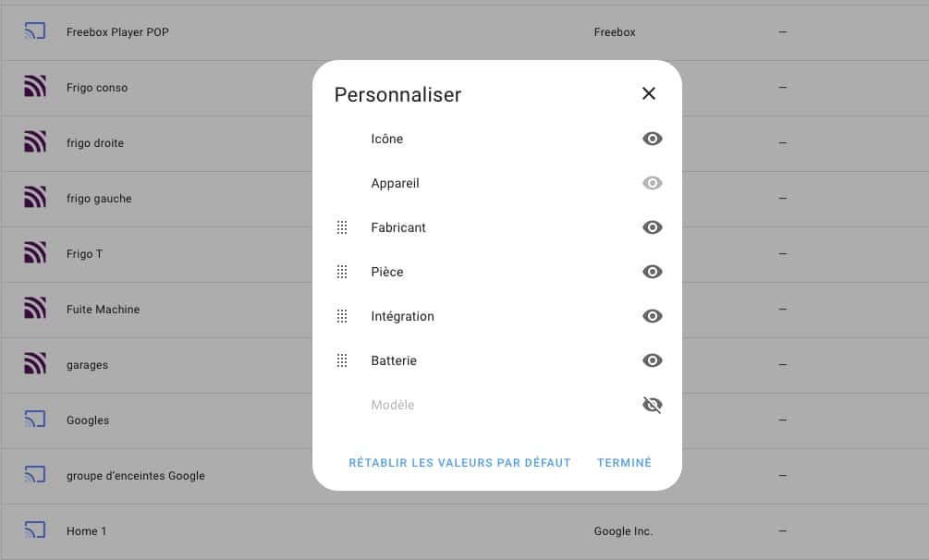Toggle visibility of the Icône column
929x560 pixels.
(x=652, y=139)
